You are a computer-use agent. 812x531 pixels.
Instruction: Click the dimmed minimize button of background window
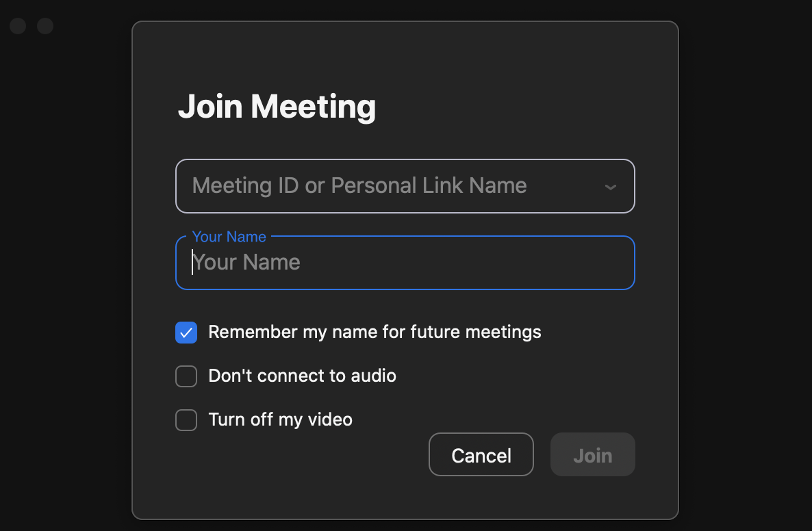(45, 26)
